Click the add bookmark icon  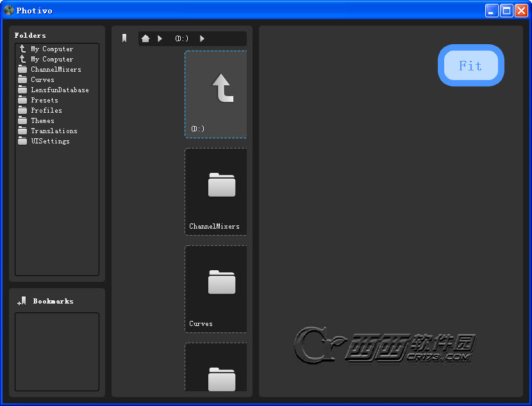tap(22, 301)
